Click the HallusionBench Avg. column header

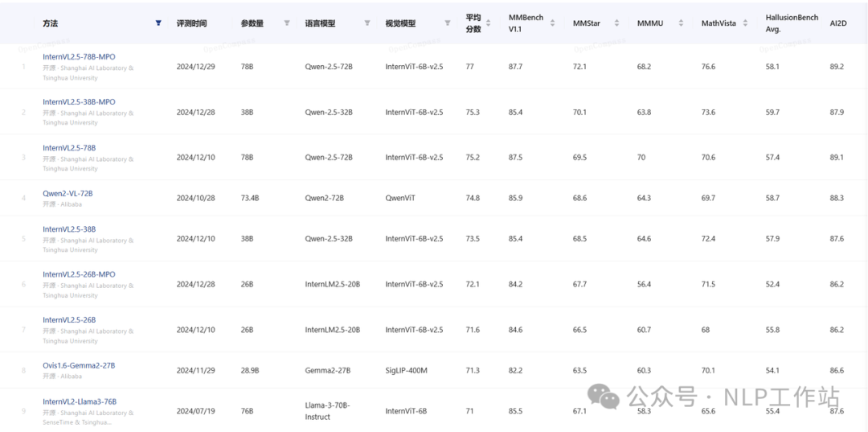(792, 23)
